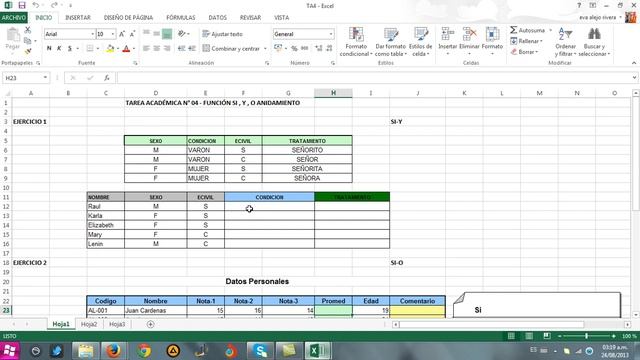Screen dimensions: 640x360
Task: Align text left in cell
Action: pos(146,49)
